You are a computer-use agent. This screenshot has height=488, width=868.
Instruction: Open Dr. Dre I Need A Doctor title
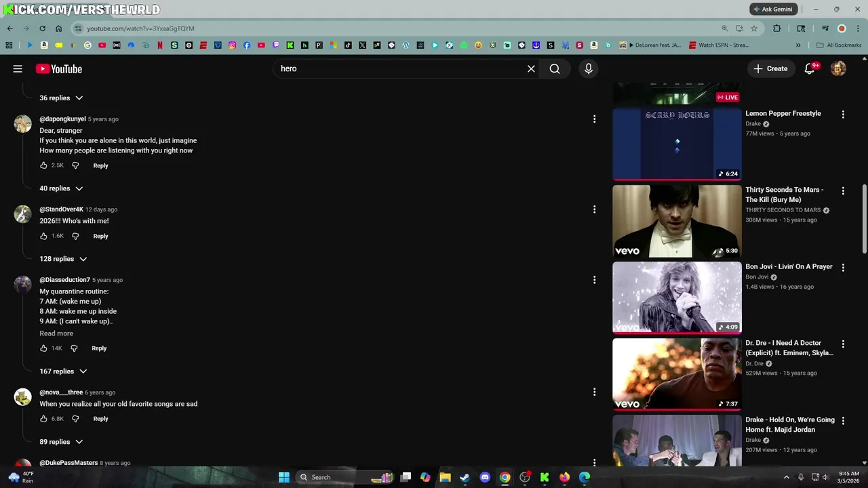(x=789, y=348)
